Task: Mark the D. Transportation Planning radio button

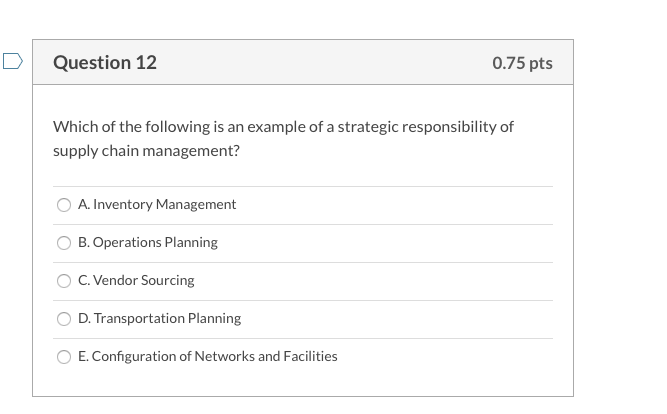Action: [x=64, y=319]
